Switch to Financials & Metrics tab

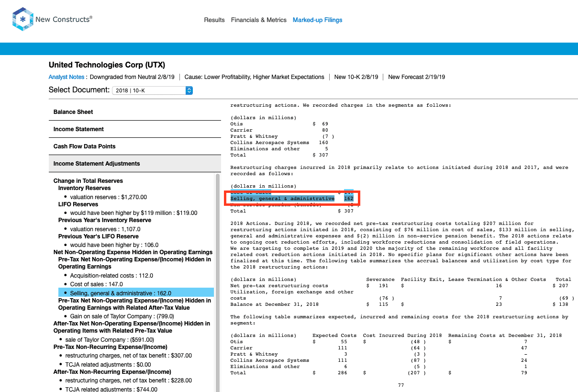point(259,20)
